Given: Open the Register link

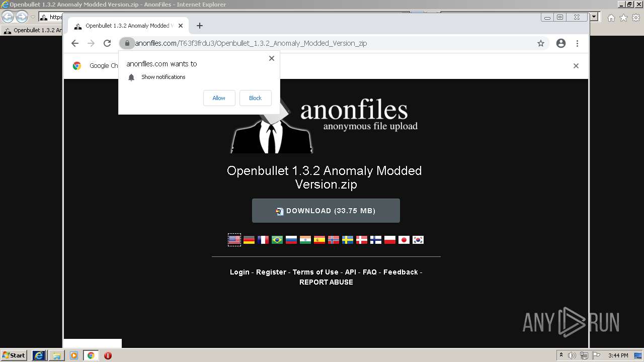Looking at the screenshot, I should pyautogui.click(x=271, y=272).
